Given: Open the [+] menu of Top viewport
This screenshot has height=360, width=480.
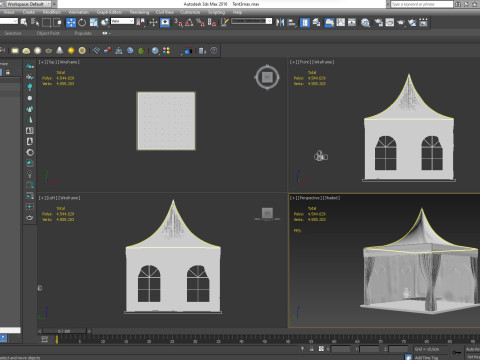Looking at the screenshot, I should pyautogui.click(x=42, y=62).
